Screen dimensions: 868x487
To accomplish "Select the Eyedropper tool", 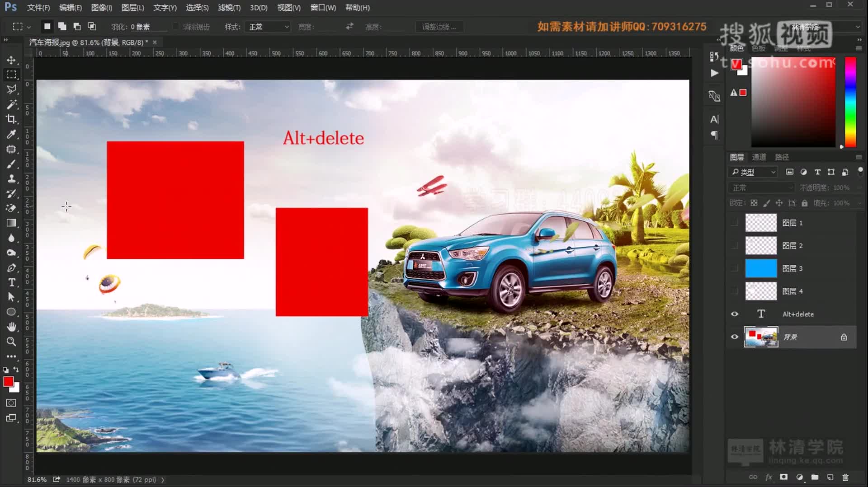I will (x=11, y=134).
